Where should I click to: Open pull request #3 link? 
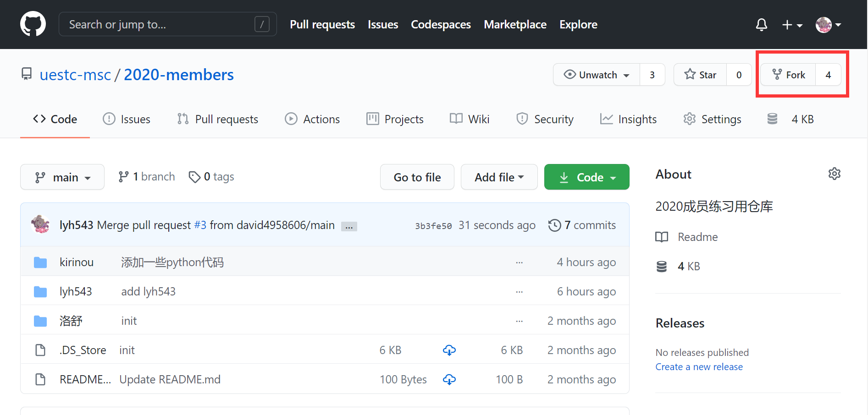(200, 225)
